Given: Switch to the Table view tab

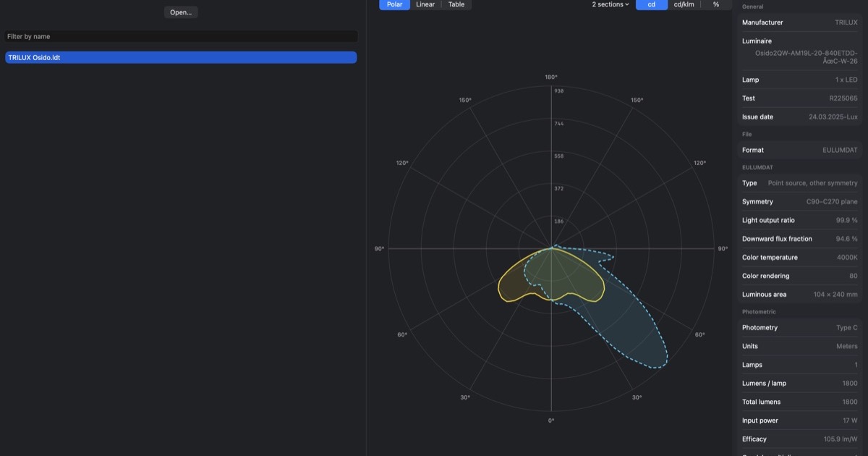Looking at the screenshot, I should click(x=456, y=4).
